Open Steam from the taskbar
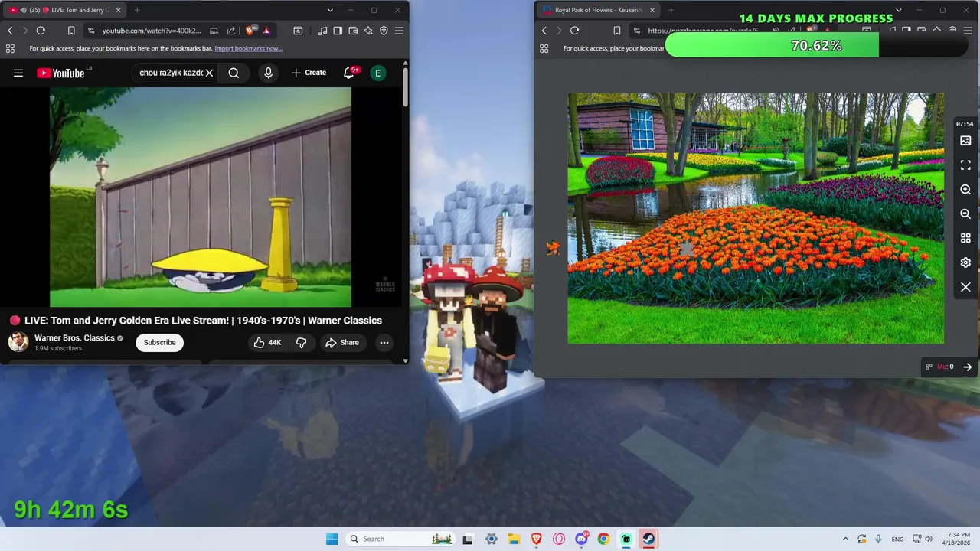Viewport: 980px width, 551px height. [648, 539]
